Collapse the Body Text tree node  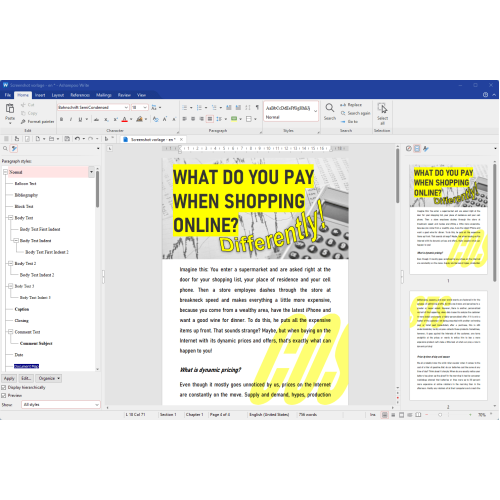click(x=10, y=218)
